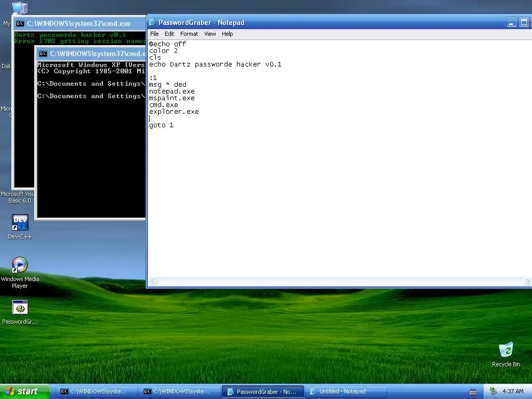Select the Windows Media Player desktop icon
Viewport: 532px width, 399px height.
(20, 273)
